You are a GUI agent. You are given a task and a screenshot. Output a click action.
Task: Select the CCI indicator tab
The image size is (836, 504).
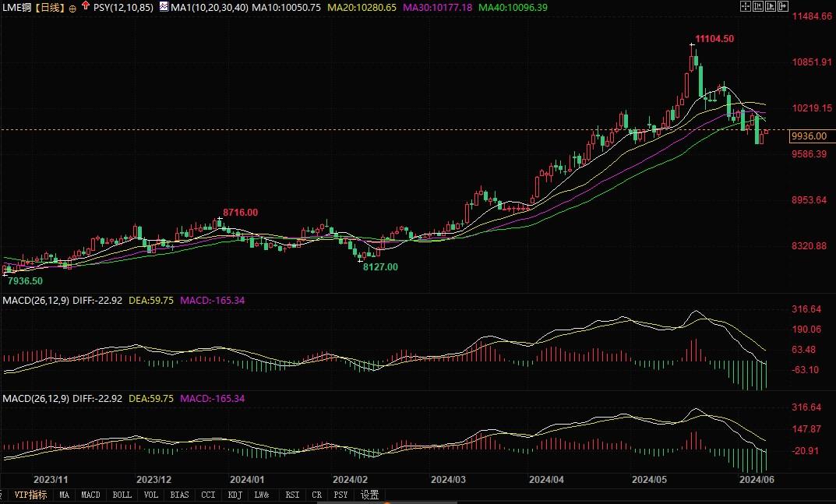pos(208,495)
